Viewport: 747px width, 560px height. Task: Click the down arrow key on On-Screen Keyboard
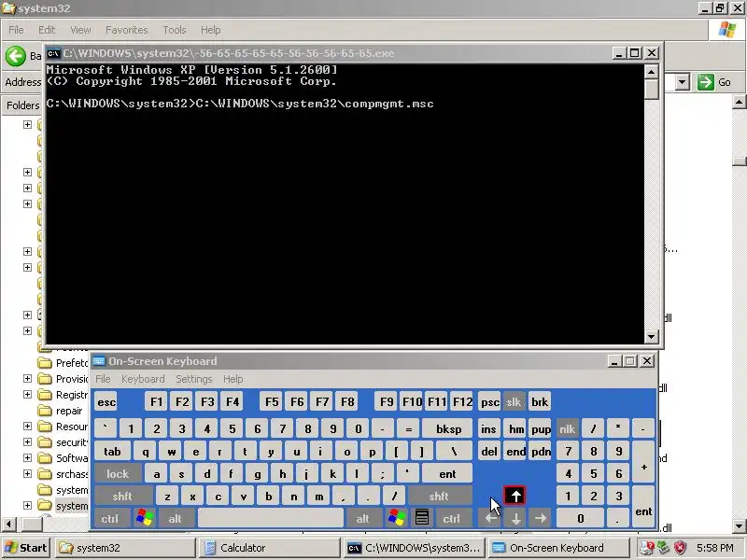pyautogui.click(x=515, y=518)
